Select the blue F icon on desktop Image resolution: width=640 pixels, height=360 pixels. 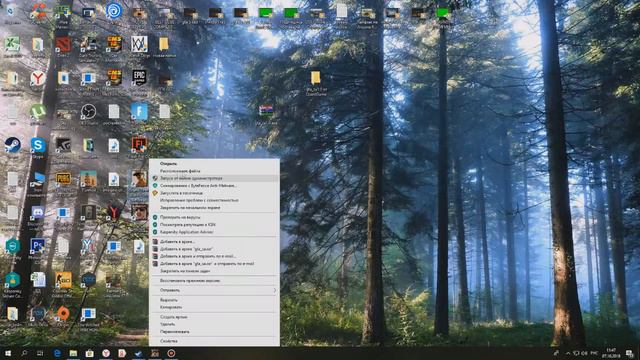[x=139, y=111]
